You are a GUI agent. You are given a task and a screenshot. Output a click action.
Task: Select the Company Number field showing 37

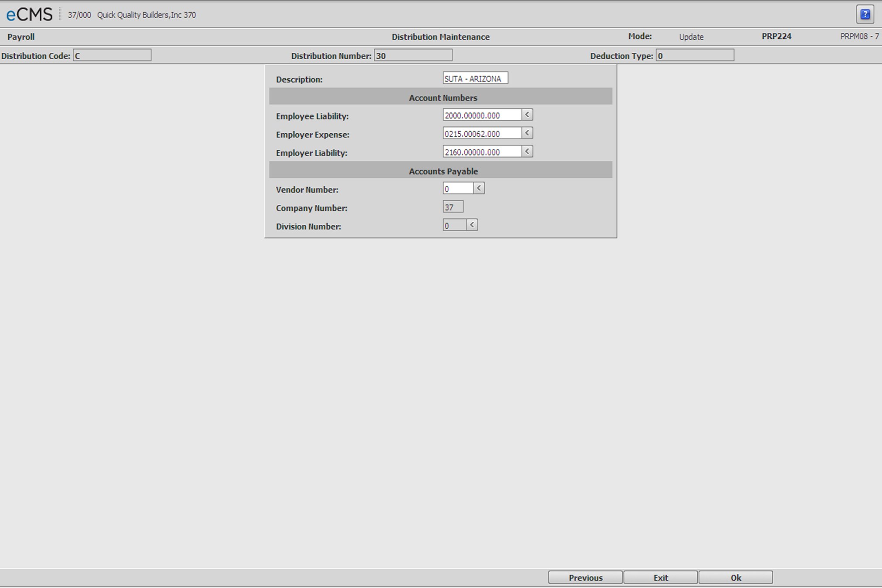point(453,207)
